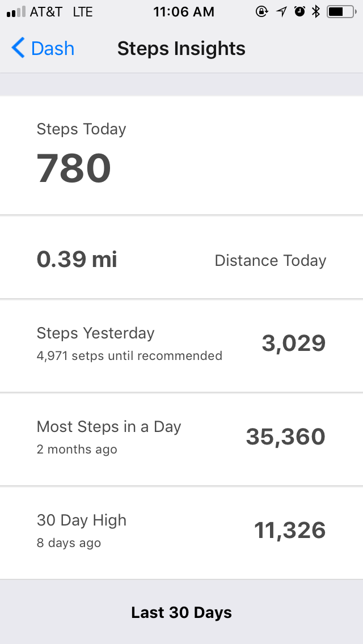Tap the back chevron arrow icon
363x644 pixels.
18,48
